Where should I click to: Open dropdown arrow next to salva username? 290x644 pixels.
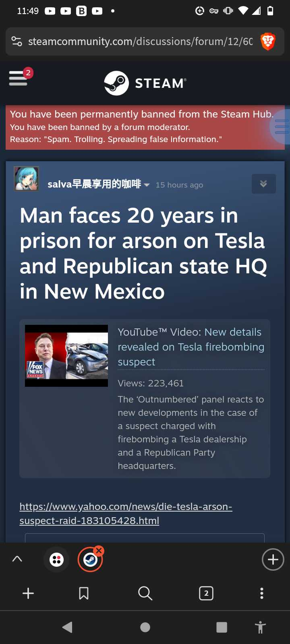coord(147,185)
